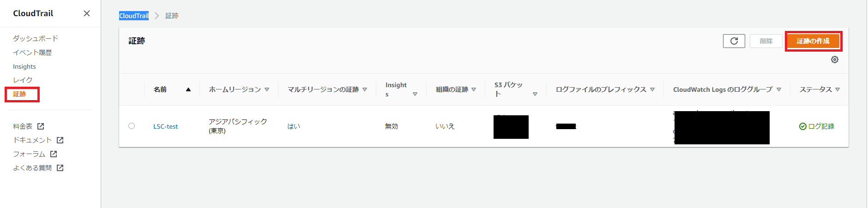Open よくある質問 external link icon
The height and width of the screenshot is (208, 868).
pos(60,168)
